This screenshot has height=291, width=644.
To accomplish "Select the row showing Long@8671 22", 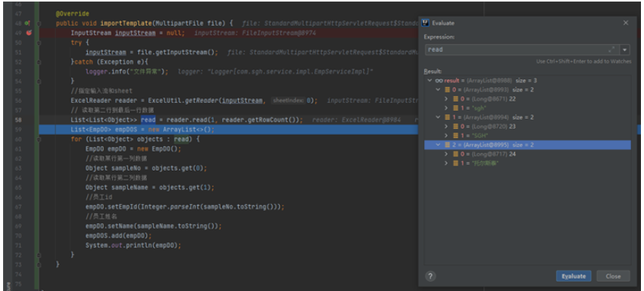I will click(527, 99).
